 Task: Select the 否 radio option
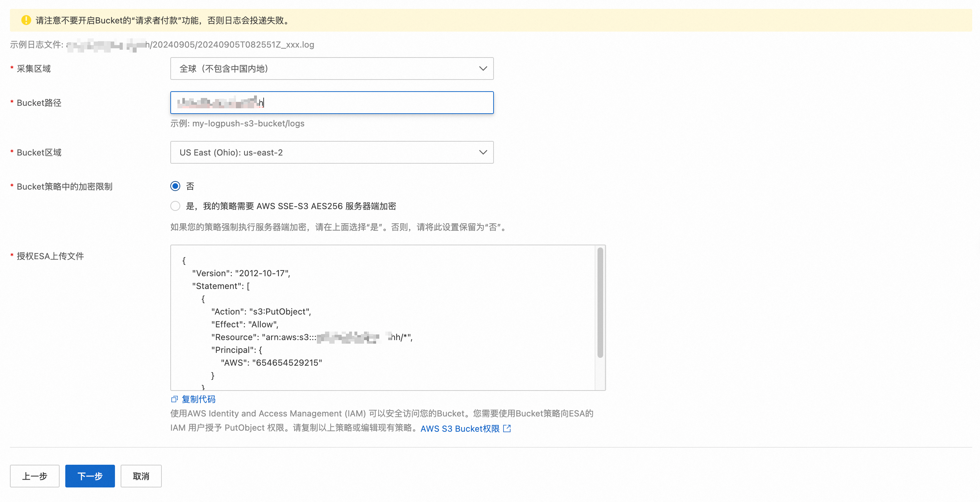pyautogui.click(x=175, y=186)
